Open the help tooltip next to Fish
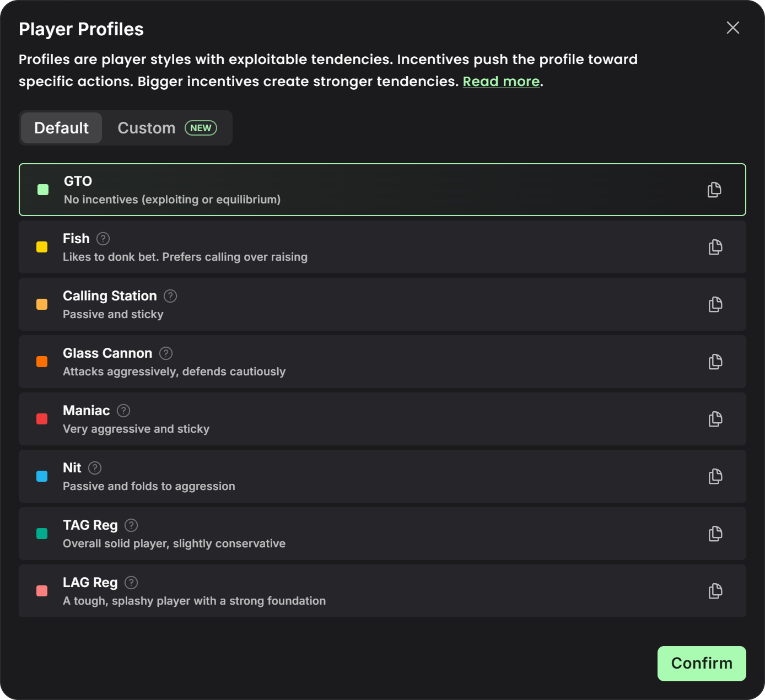Screen dimensions: 765x700 (103, 239)
